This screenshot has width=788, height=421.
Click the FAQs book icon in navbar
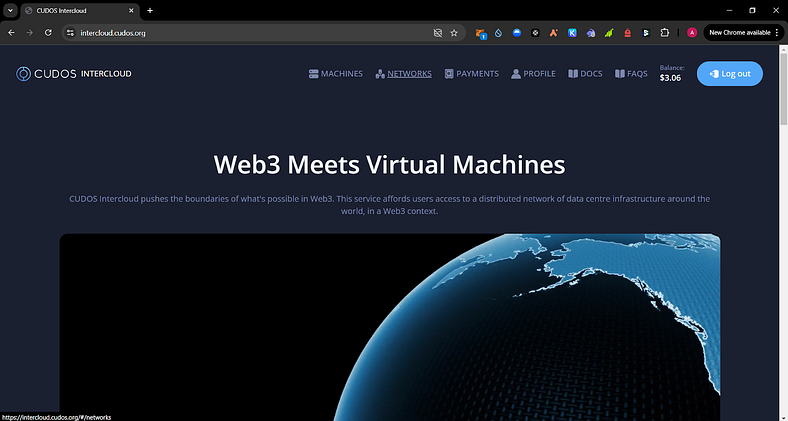[620, 74]
